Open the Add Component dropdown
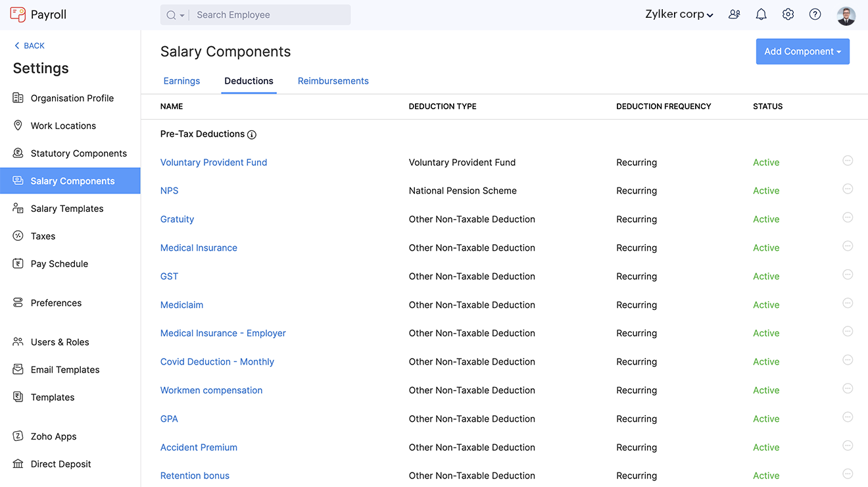Image resolution: width=868 pixels, height=487 pixels. tap(802, 51)
